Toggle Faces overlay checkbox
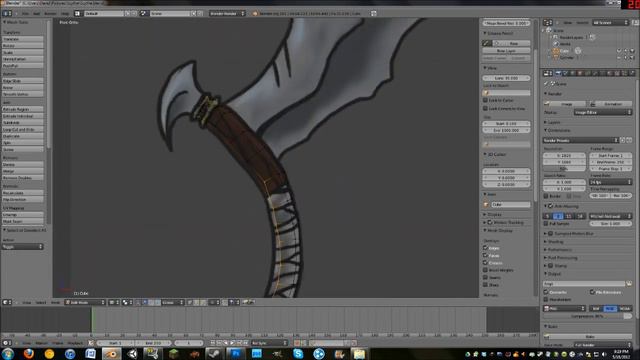The image size is (640, 360). [x=485, y=255]
